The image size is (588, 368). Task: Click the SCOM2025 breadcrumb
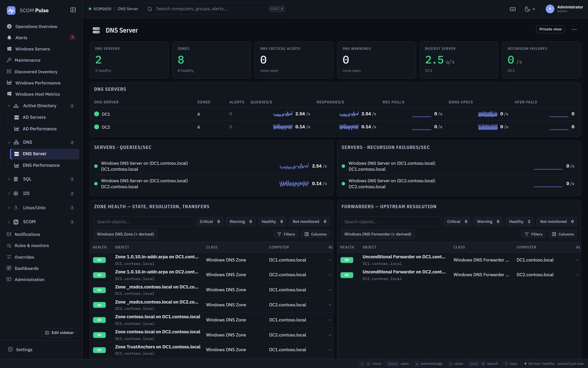pyautogui.click(x=102, y=9)
